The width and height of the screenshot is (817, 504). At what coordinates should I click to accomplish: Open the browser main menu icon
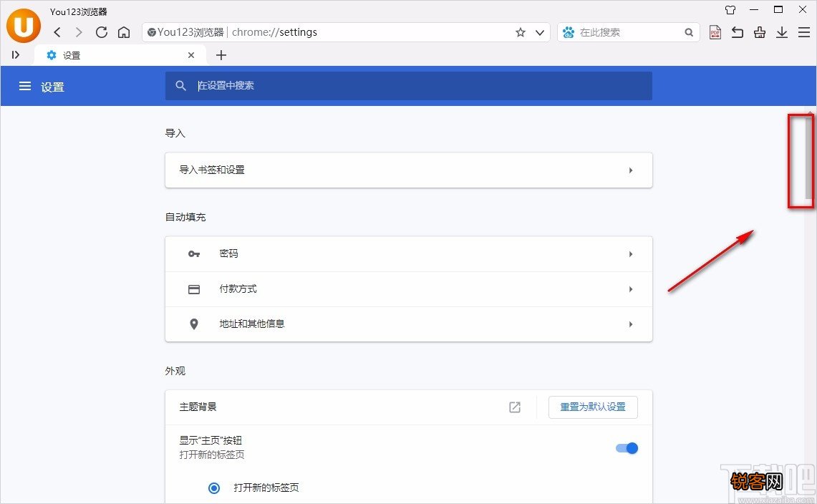(x=804, y=32)
